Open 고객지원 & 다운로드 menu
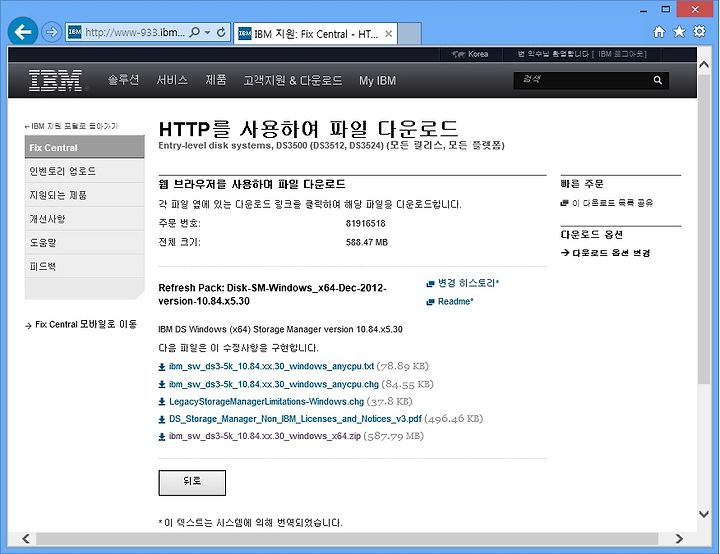This screenshot has height=554, width=720. tap(292, 80)
